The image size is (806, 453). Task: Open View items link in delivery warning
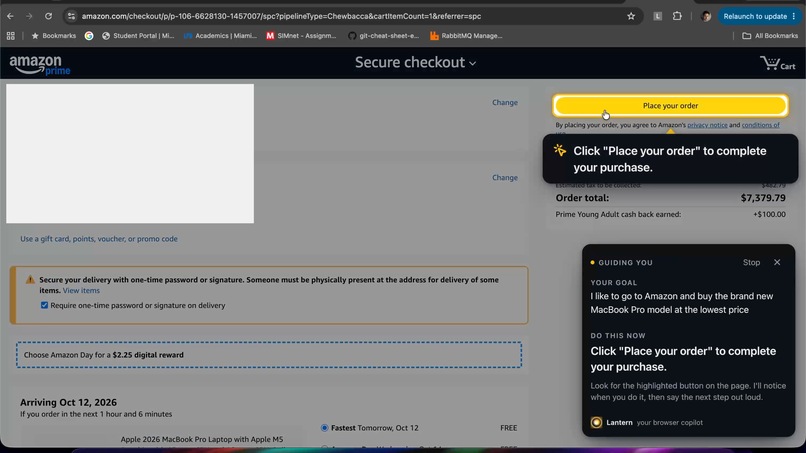[81, 291]
